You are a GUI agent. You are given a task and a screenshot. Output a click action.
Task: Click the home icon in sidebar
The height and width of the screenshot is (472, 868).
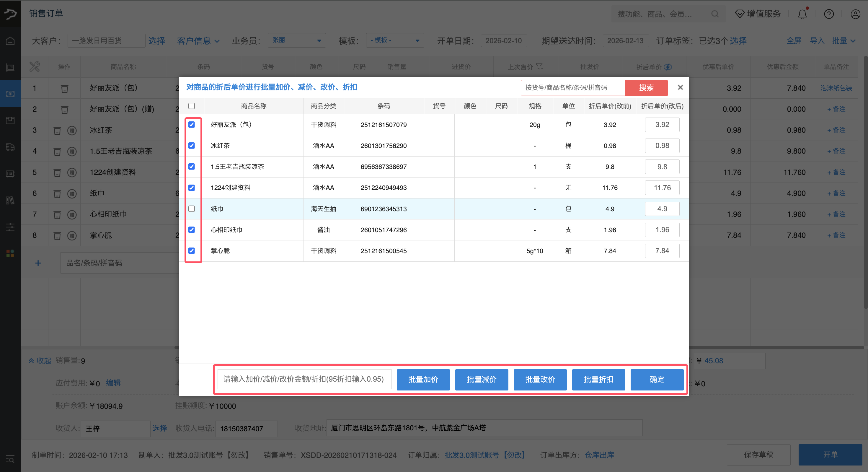[10, 41]
